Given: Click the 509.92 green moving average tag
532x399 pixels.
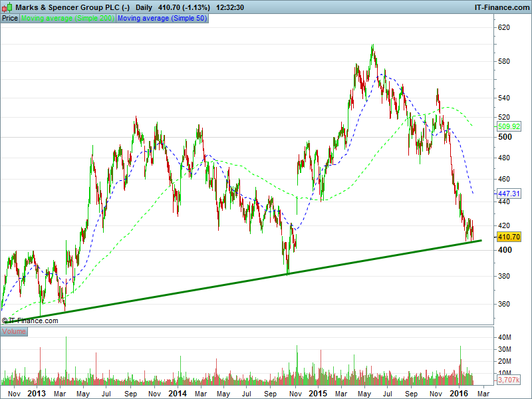Looking at the screenshot, I should pyautogui.click(x=509, y=126).
